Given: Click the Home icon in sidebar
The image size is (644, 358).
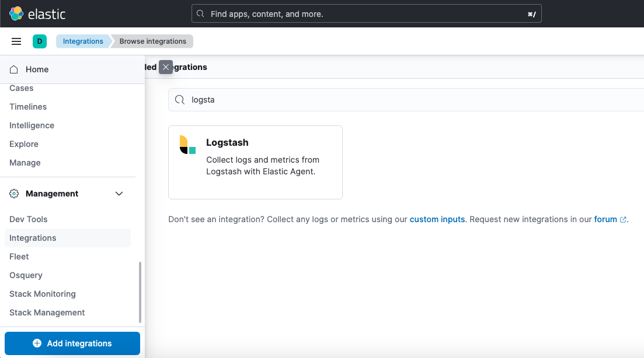Looking at the screenshot, I should pyautogui.click(x=14, y=69).
